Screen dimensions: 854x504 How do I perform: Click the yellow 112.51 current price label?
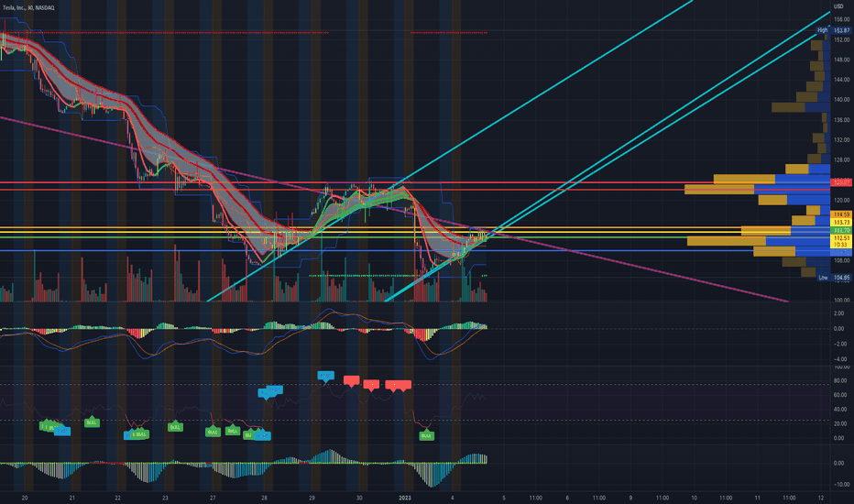point(841,238)
